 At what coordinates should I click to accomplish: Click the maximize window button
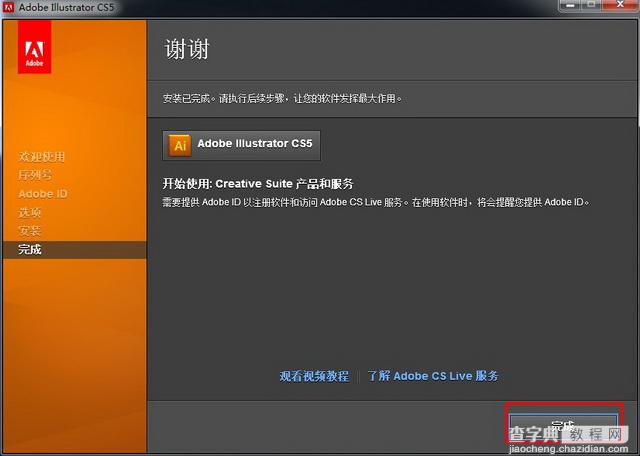591,5
